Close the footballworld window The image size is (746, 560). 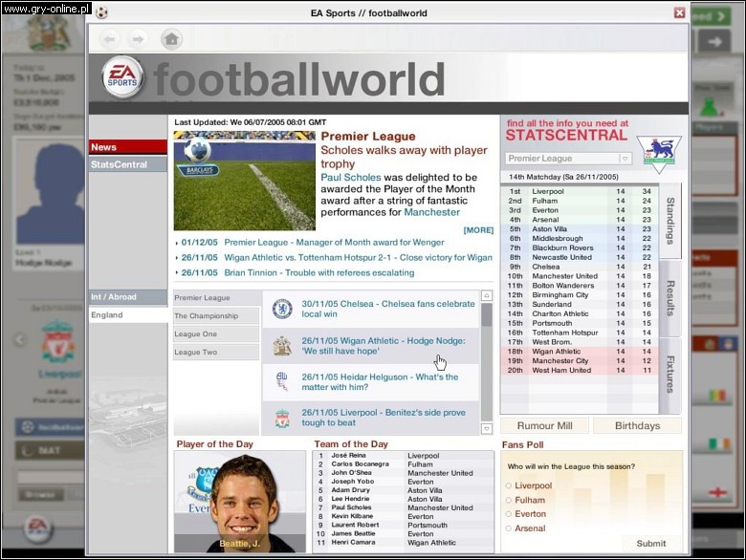(x=679, y=12)
